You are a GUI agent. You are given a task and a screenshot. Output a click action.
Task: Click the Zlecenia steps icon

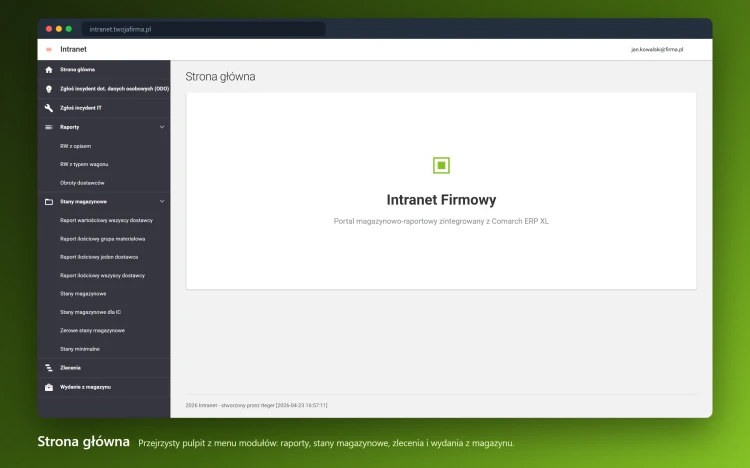(x=49, y=368)
